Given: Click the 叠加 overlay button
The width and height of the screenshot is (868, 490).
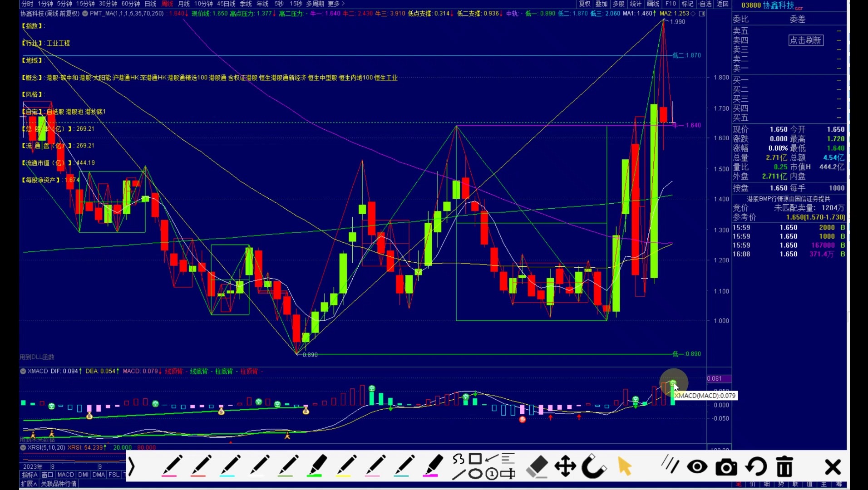Looking at the screenshot, I should [602, 4].
